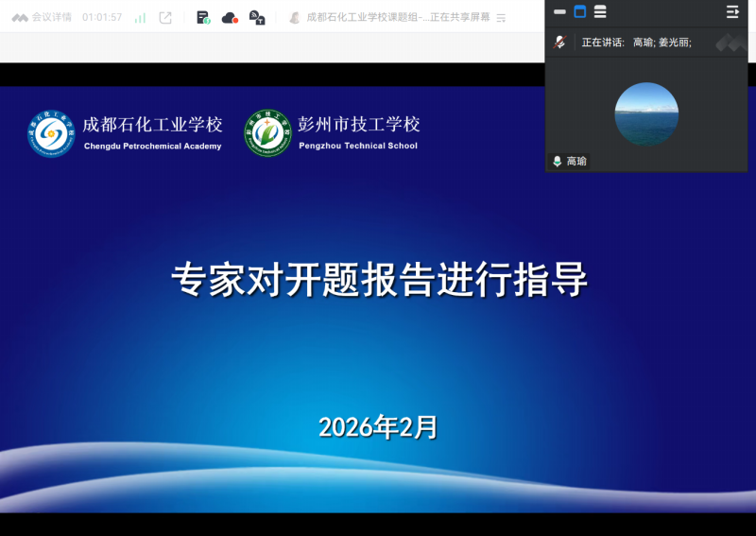The image size is (756, 536).
Task: Open the live captions translation icon
Action: [x=256, y=17]
